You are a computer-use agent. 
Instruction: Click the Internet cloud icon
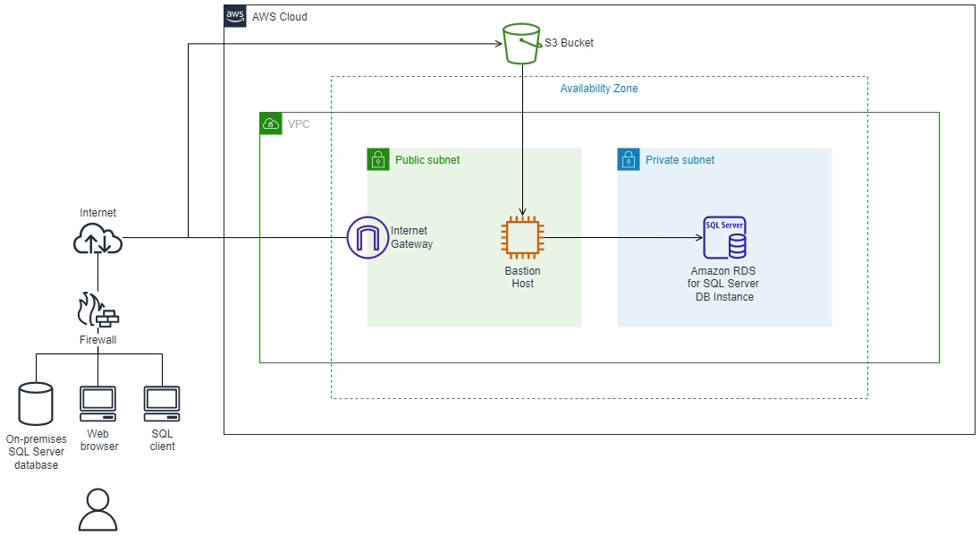(97, 238)
